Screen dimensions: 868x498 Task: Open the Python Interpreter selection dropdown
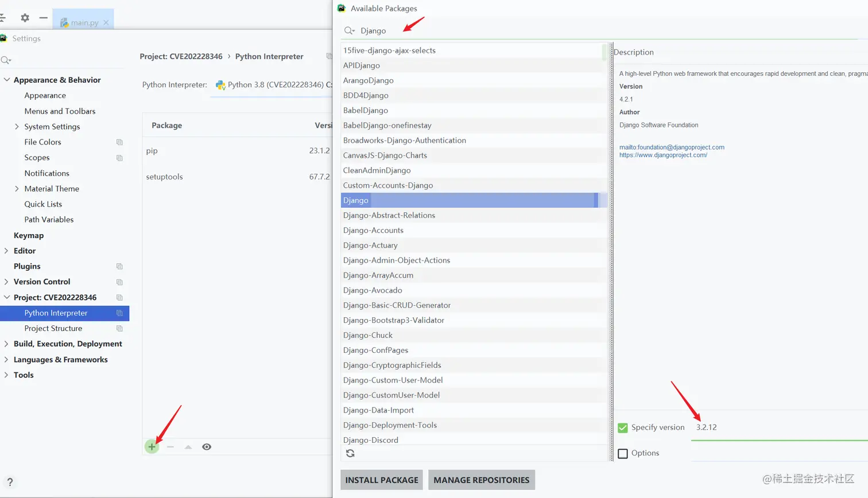click(x=271, y=85)
